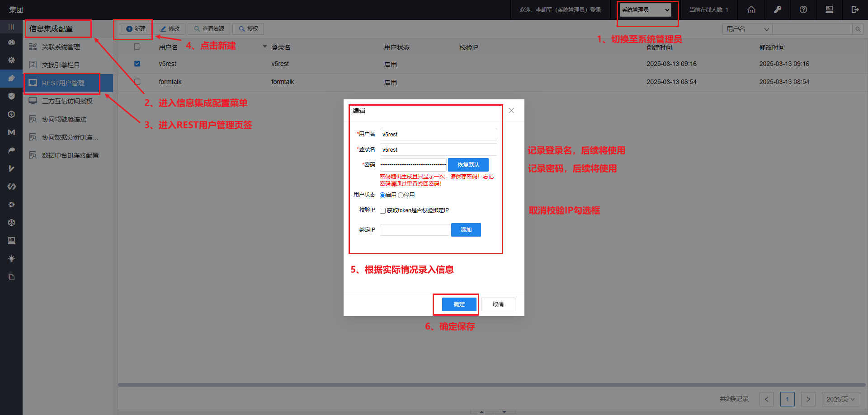Open the V-shaped check icon in sidebar
The image size is (868, 415).
tap(11, 168)
